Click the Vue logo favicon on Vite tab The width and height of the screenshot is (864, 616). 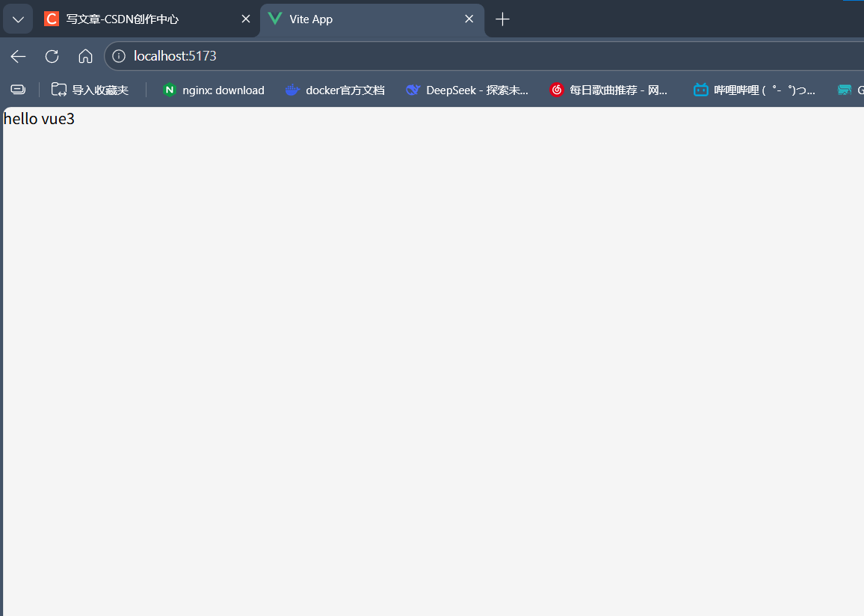pyautogui.click(x=275, y=19)
